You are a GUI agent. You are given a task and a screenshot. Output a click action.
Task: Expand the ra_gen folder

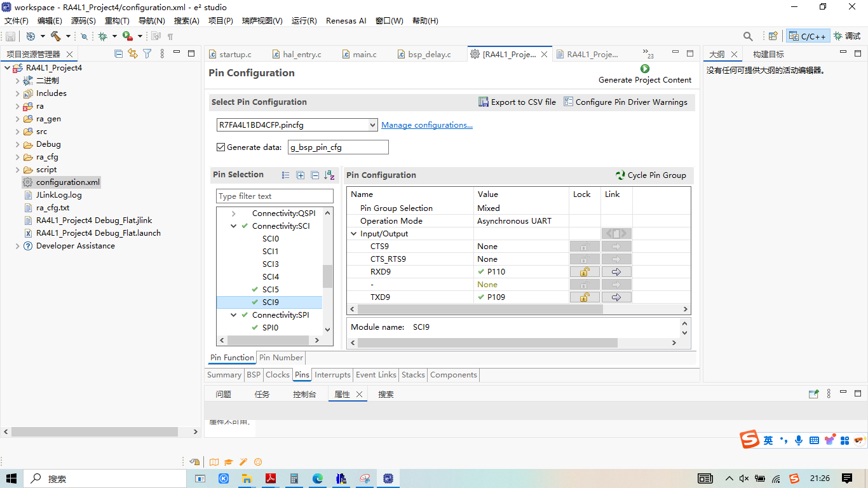coord(17,119)
